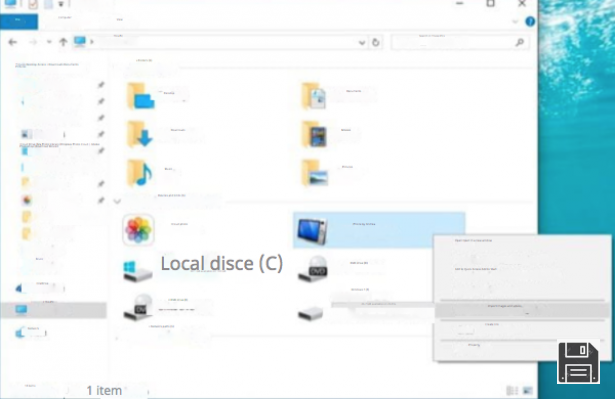Open the recent locations chevron
615x399 pixels.
49,42
